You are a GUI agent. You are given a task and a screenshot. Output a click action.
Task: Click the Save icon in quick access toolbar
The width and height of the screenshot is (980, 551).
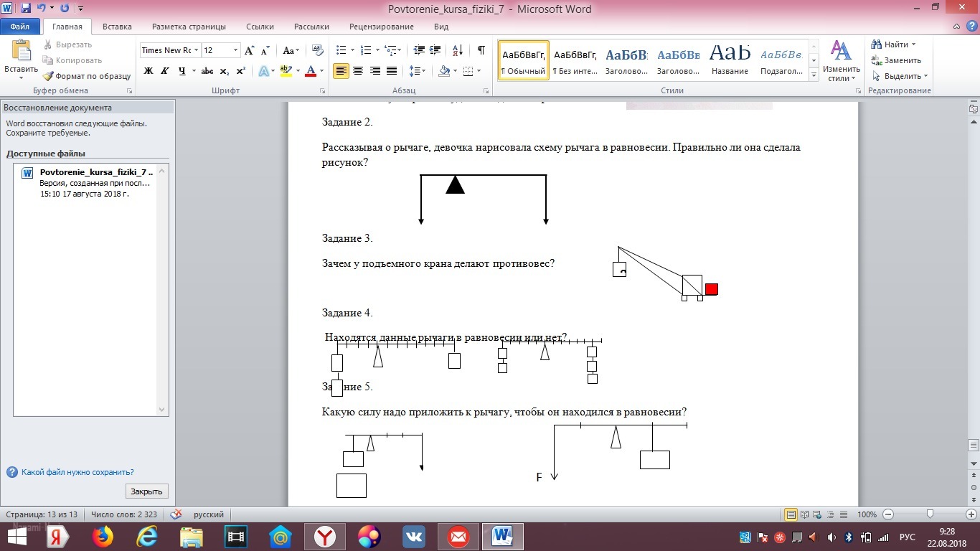pyautogui.click(x=26, y=9)
